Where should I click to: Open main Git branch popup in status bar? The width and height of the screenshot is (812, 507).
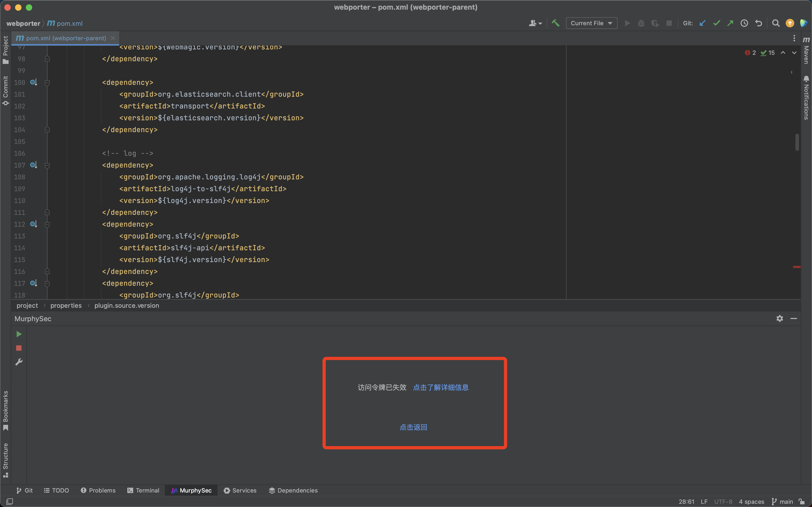click(783, 502)
